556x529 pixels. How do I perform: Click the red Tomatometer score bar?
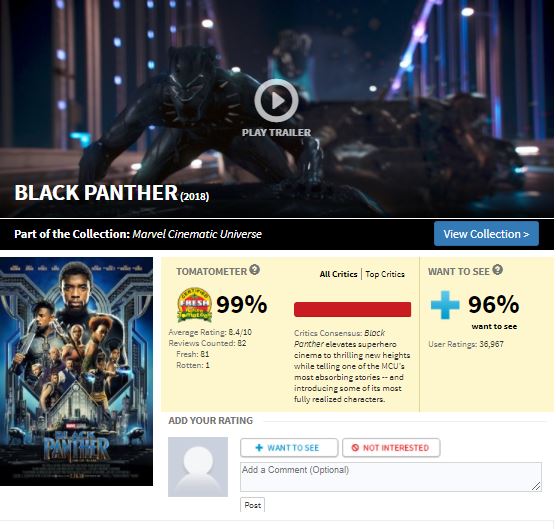352,309
